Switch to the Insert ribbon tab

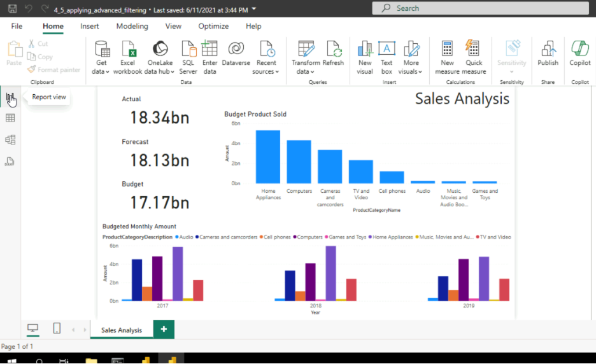click(x=90, y=26)
